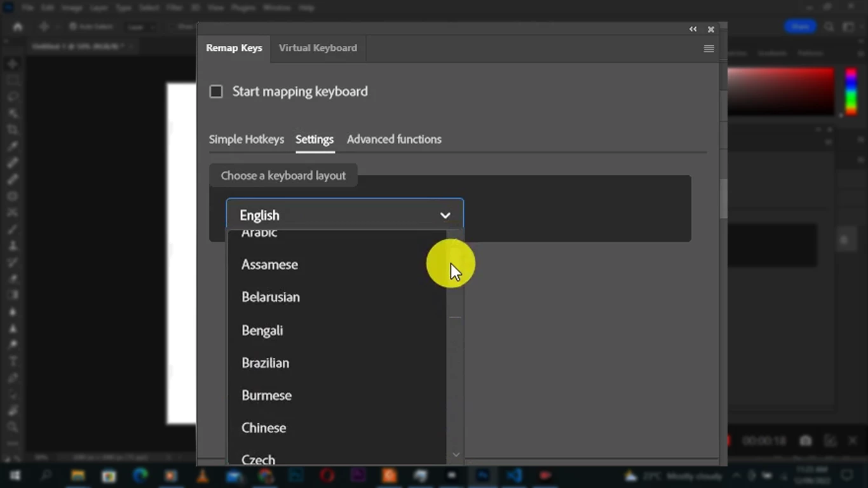The height and width of the screenshot is (488, 868).
Task: Open the workspace switcher icon
Action: click(848, 27)
